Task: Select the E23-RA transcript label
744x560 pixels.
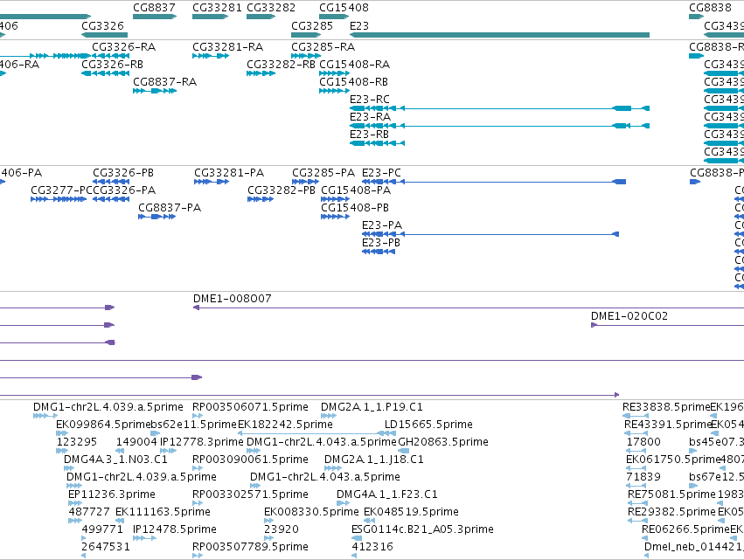Action: pos(370,117)
